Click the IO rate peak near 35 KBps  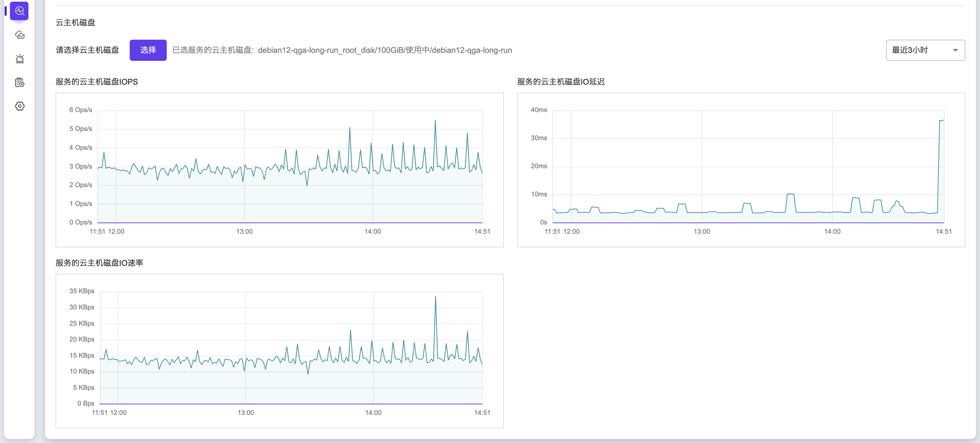click(x=436, y=297)
